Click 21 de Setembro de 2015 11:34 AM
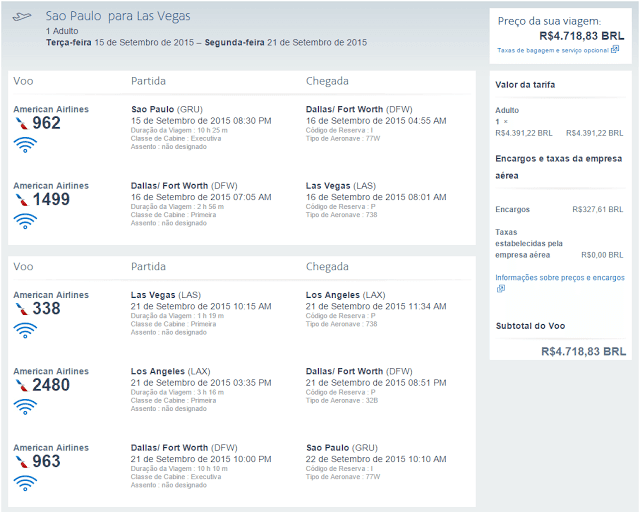 376,307
